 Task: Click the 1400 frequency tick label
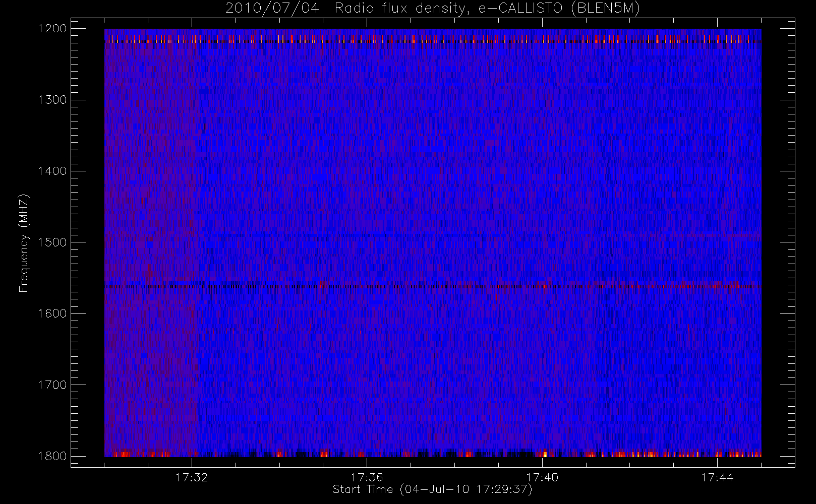point(52,171)
